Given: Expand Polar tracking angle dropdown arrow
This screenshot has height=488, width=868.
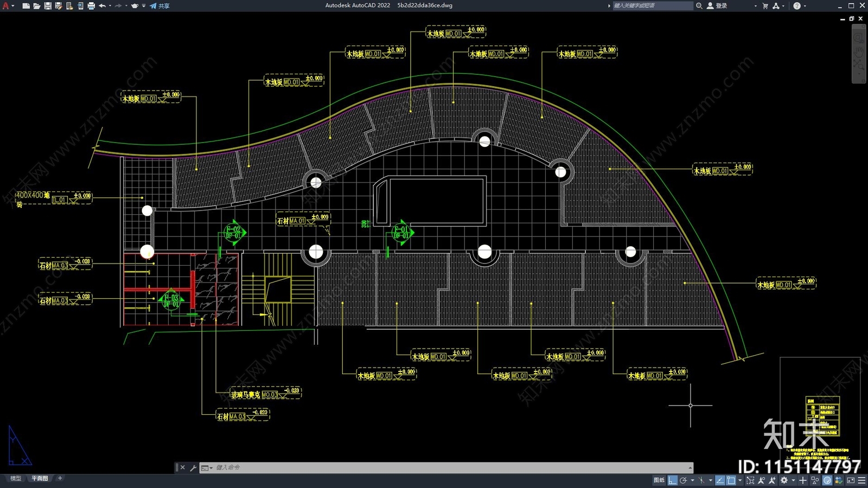Looking at the screenshot, I should coord(692,480).
